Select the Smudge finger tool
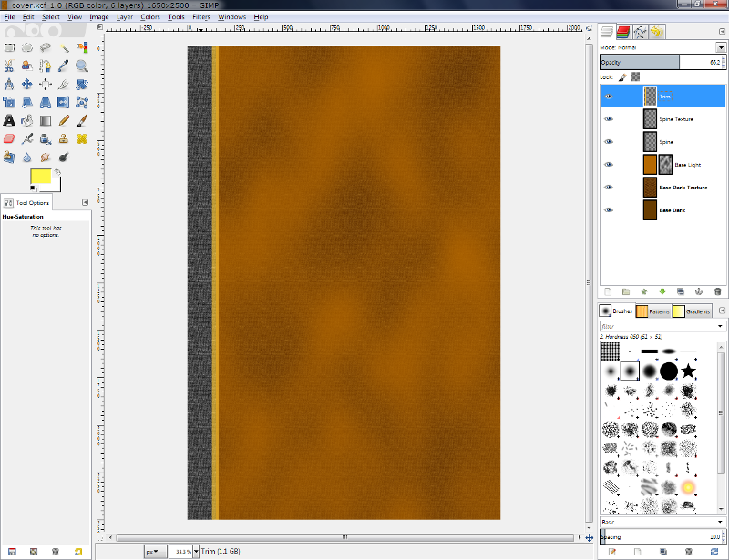 [46, 158]
